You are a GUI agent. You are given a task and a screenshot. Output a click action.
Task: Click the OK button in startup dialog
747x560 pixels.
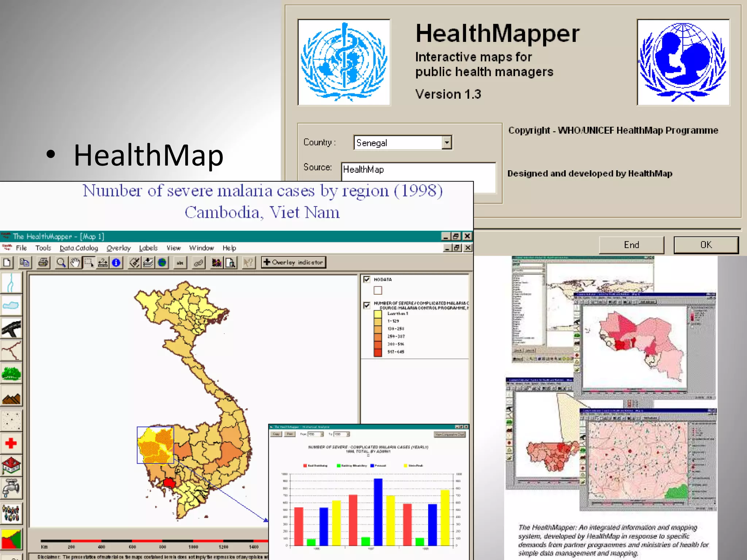[x=706, y=245]
